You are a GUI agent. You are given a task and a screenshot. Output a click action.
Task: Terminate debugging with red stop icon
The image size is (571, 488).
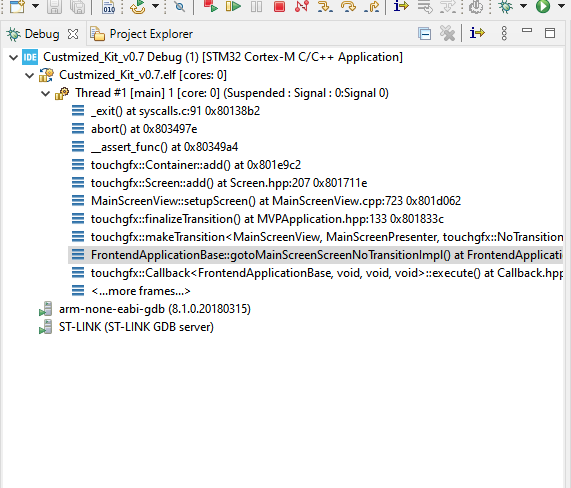click(x=279, y=6)
